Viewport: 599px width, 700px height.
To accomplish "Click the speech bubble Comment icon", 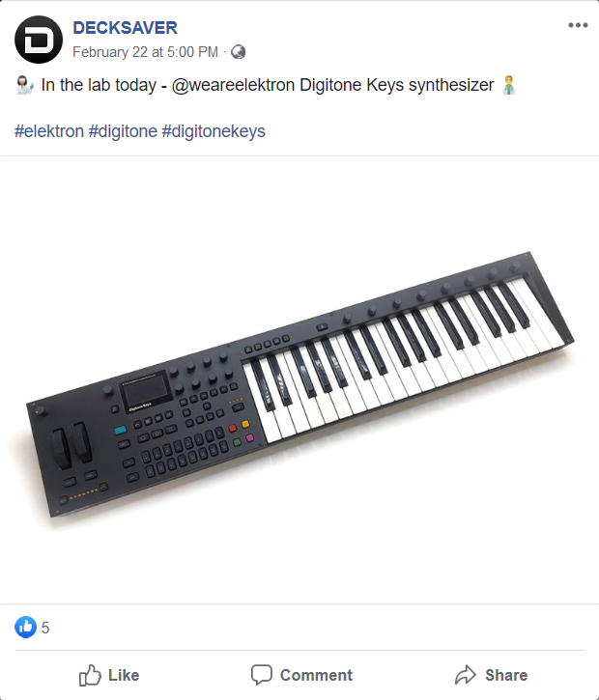I will coord(261,675).
